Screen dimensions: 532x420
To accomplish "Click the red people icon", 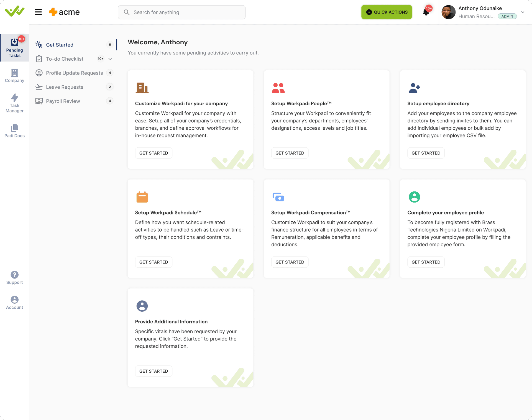I will [278, 88].
